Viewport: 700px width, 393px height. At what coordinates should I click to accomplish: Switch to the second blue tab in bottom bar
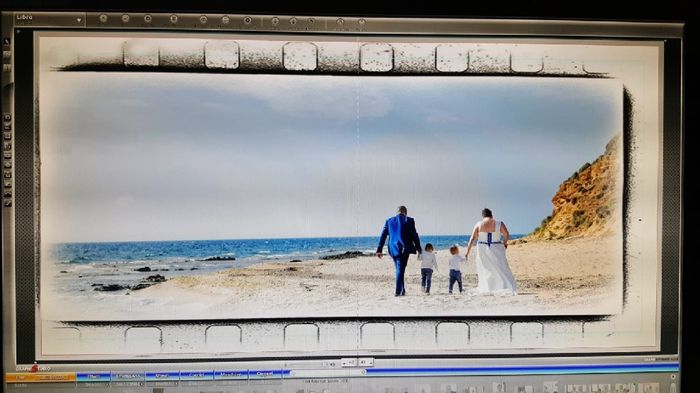coord(128,376)
